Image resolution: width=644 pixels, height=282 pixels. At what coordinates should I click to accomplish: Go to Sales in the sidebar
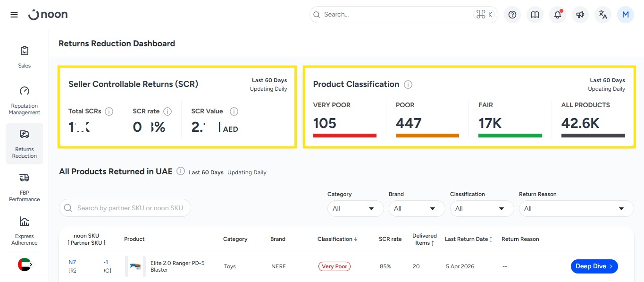tap(25, 56)
